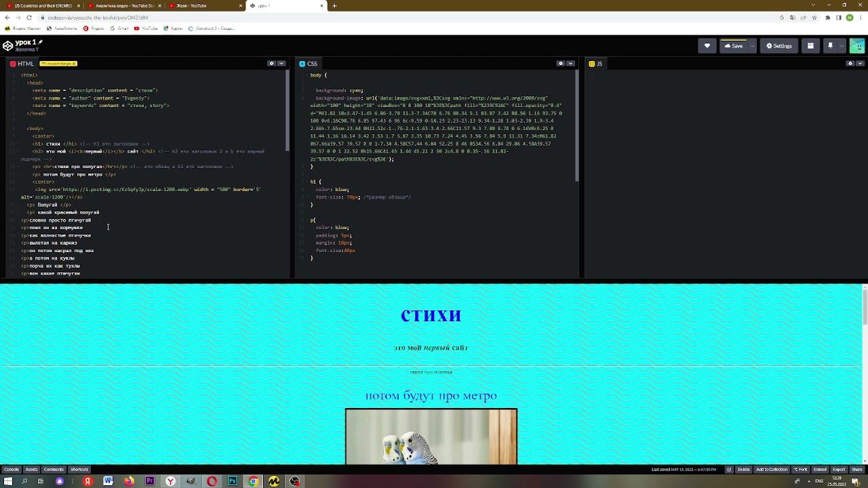Click the Share button
Screen dimensions: 868x488
pyautogui.click(x=857, y=469)
